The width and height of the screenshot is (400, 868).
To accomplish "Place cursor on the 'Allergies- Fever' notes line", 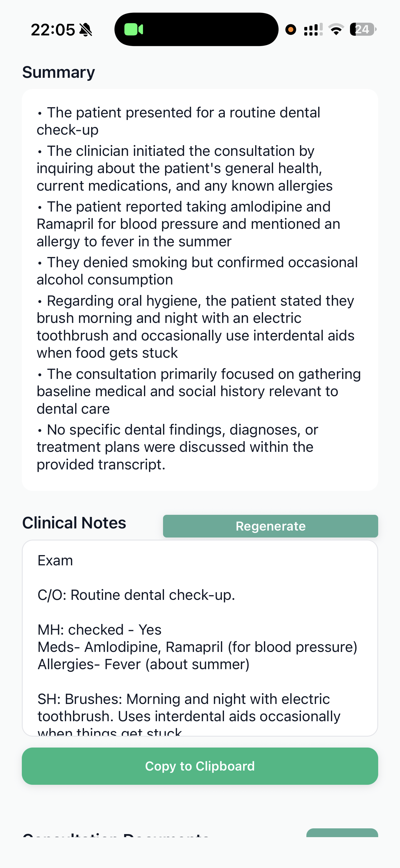I will pos(143,665).
